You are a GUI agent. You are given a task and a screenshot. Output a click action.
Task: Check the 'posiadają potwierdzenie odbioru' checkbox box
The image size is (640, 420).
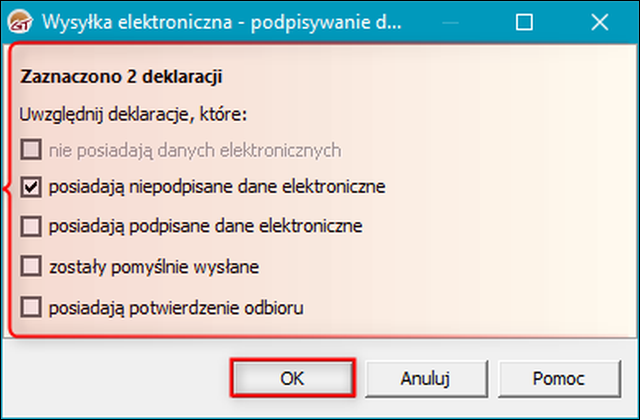(31, 307)
